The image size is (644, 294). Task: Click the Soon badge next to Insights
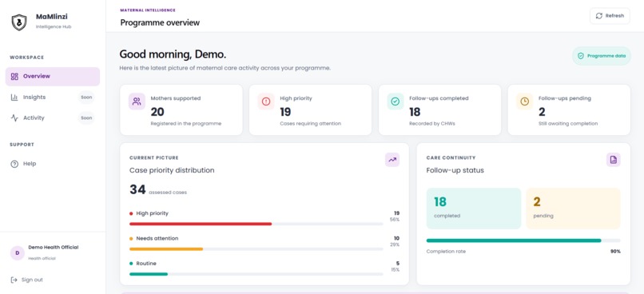[86, 97]
